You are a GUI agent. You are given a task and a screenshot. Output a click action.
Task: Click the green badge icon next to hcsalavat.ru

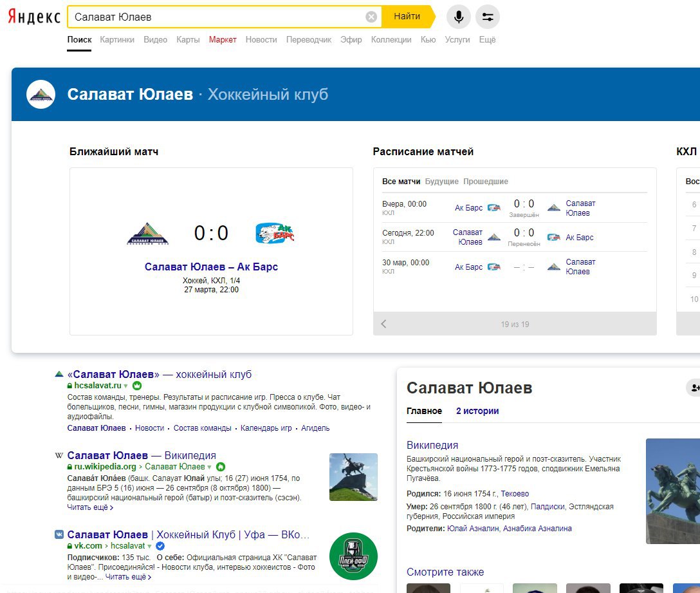coord(137,386)
